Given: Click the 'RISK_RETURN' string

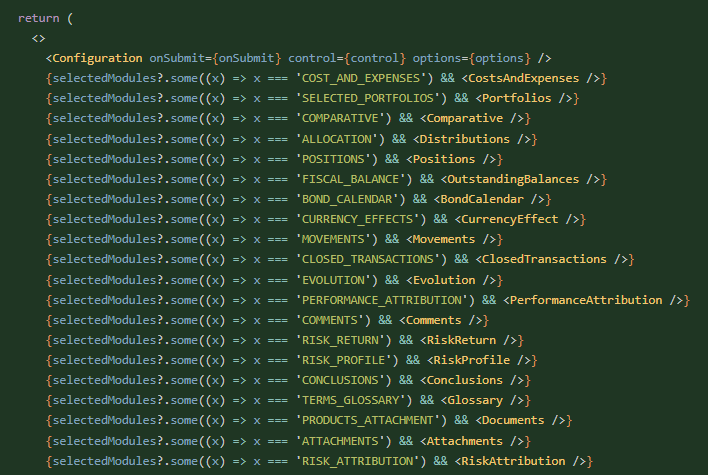Looking at the screenshot, I should [340, 340].
